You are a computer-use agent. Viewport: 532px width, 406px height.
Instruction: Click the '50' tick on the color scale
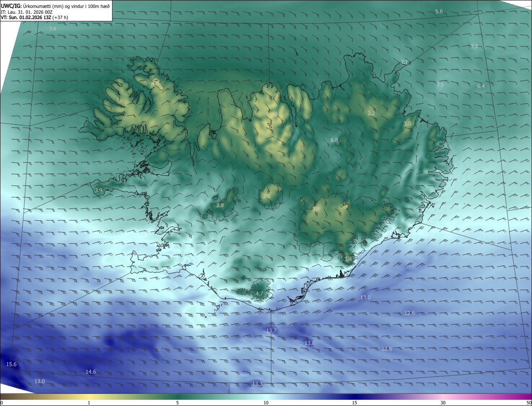(528, 403)
